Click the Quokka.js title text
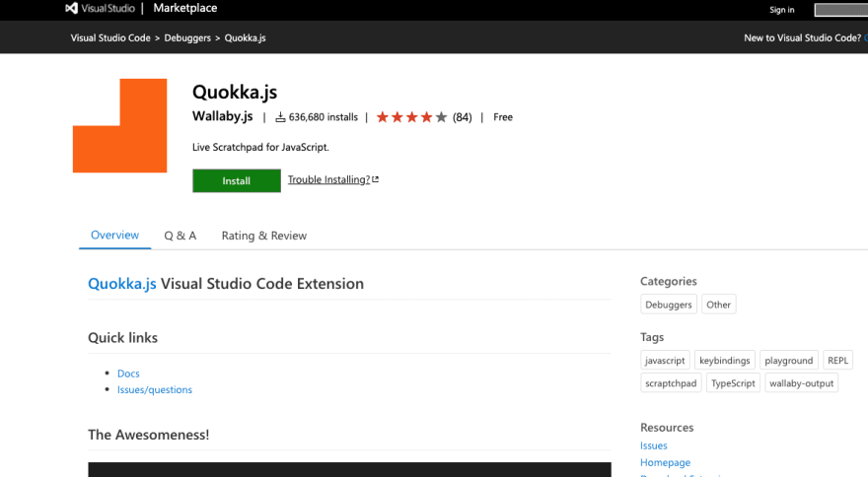This screenshot has height=477, width=868. 235,92
